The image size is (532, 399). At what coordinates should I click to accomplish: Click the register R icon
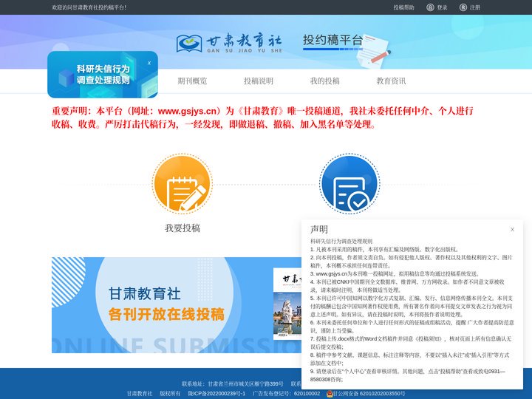[463, 7]
